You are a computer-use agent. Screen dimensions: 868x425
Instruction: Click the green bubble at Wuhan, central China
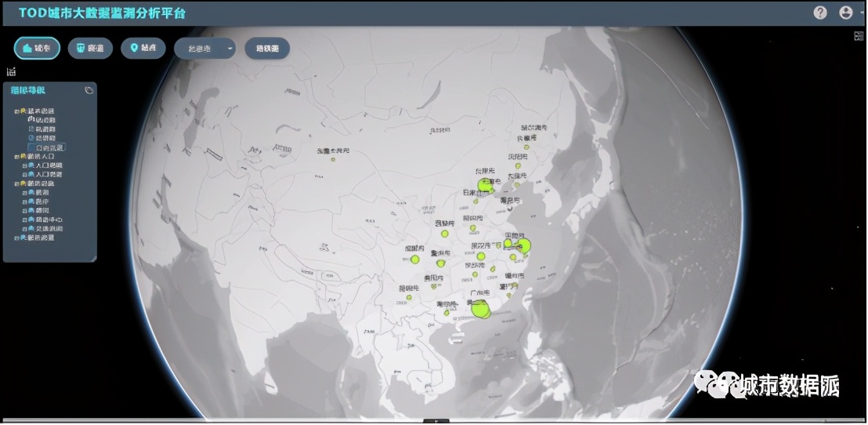(481, 256)
